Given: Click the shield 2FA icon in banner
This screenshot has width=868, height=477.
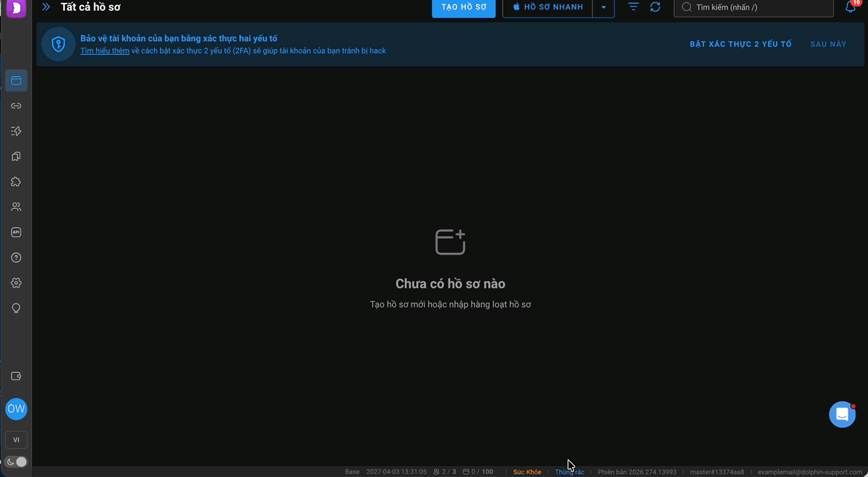Looking at the screenshot, I should pos(59,44).
